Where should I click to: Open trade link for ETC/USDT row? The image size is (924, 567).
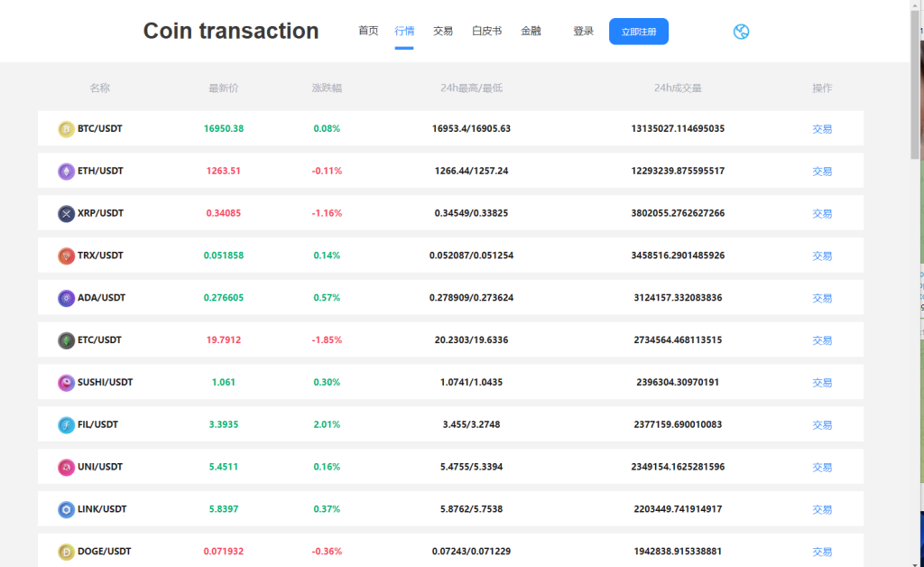pos(821,340)
